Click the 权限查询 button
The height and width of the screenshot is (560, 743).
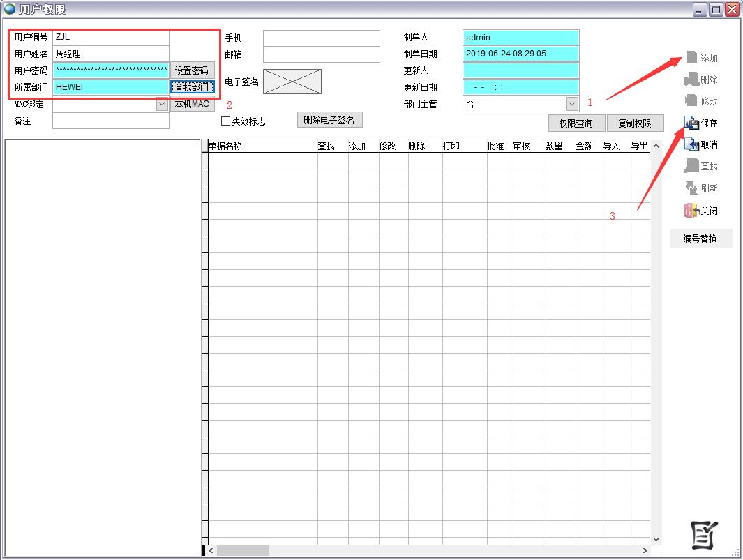[576, 123]
